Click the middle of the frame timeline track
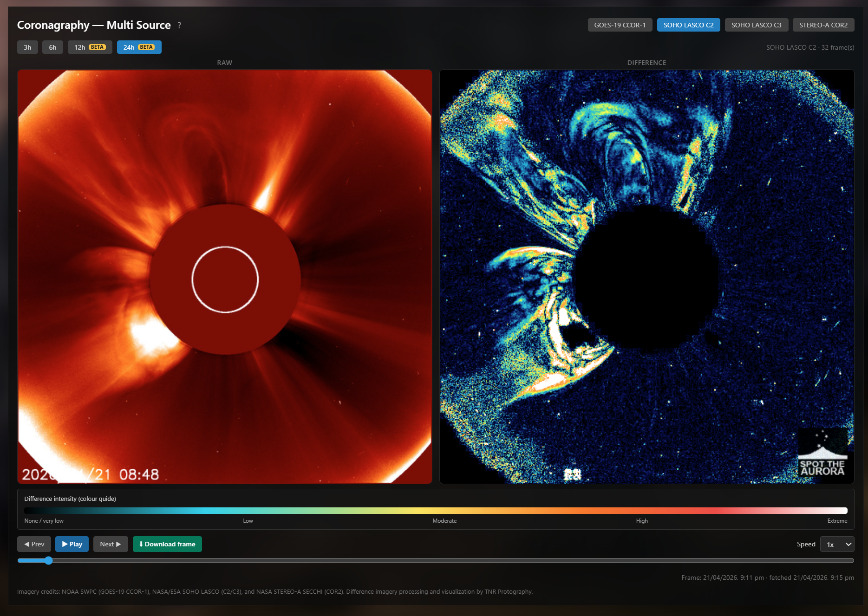868x616 pixels. (436, 560)
